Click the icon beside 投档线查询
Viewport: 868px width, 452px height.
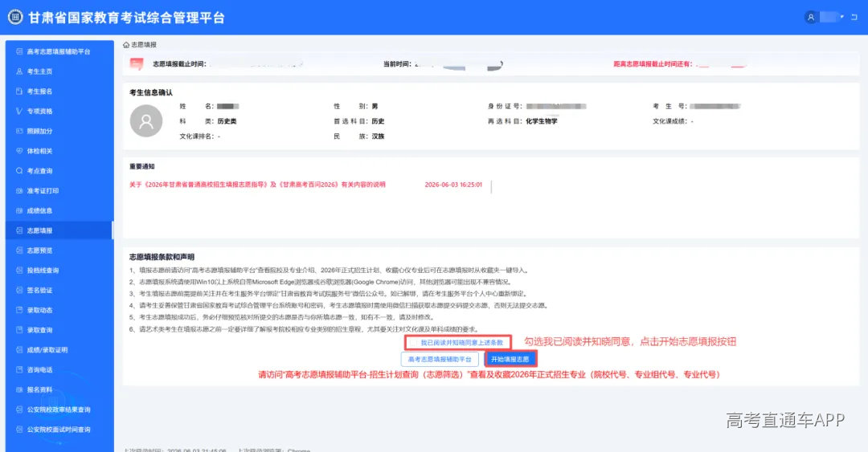pyautogui.click(x=19, y=271)
